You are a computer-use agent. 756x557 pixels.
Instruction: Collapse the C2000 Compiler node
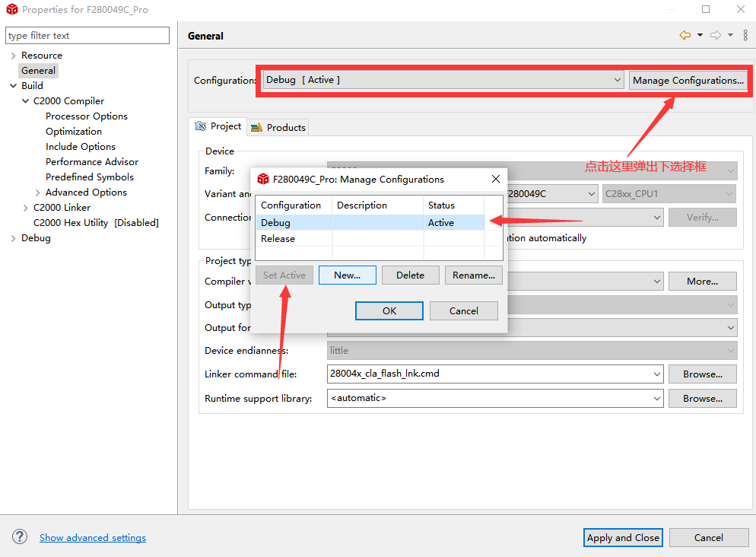25,100
